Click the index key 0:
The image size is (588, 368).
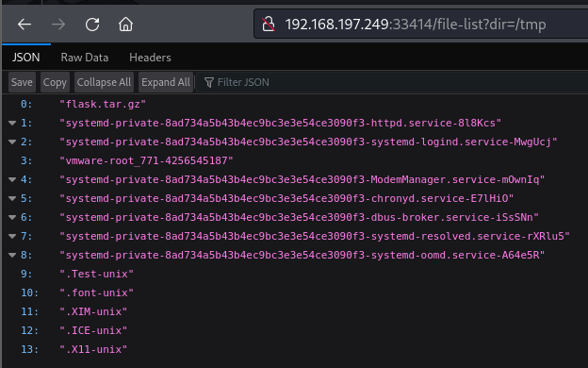pos(26,104)
